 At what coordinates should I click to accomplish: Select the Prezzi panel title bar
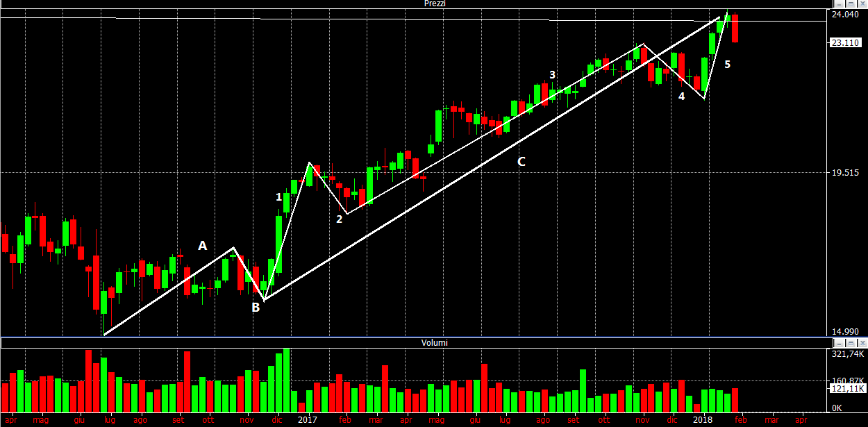(417, 3)
